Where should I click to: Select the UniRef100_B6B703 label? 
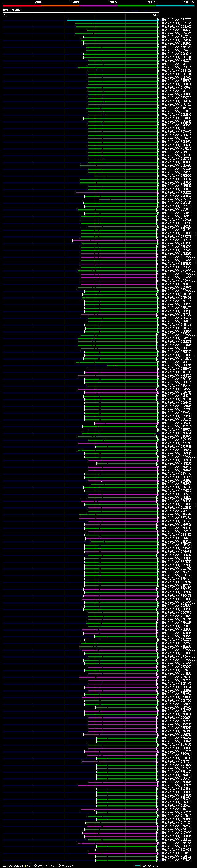(177, 47)
